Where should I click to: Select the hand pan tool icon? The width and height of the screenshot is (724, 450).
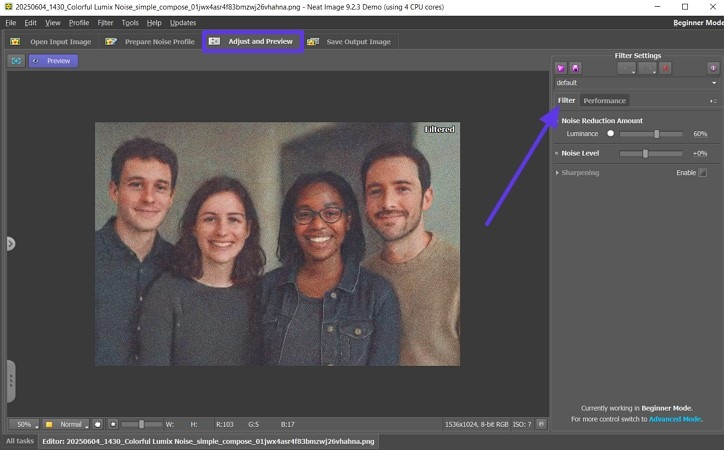coord(97,424)
